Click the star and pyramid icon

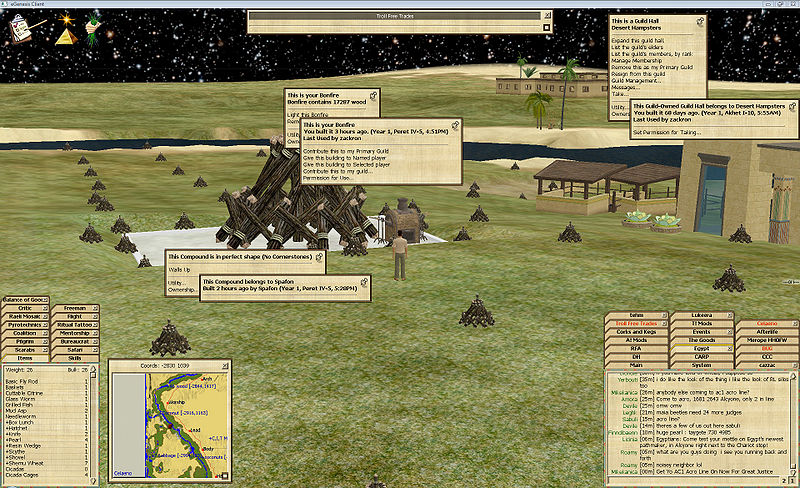[x=66, y=29]
